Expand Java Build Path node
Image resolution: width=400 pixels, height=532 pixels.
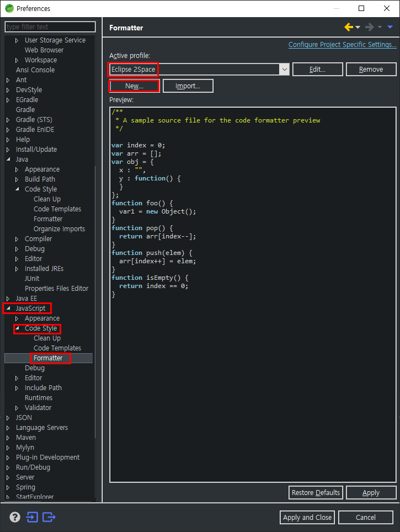click(17, 179)
